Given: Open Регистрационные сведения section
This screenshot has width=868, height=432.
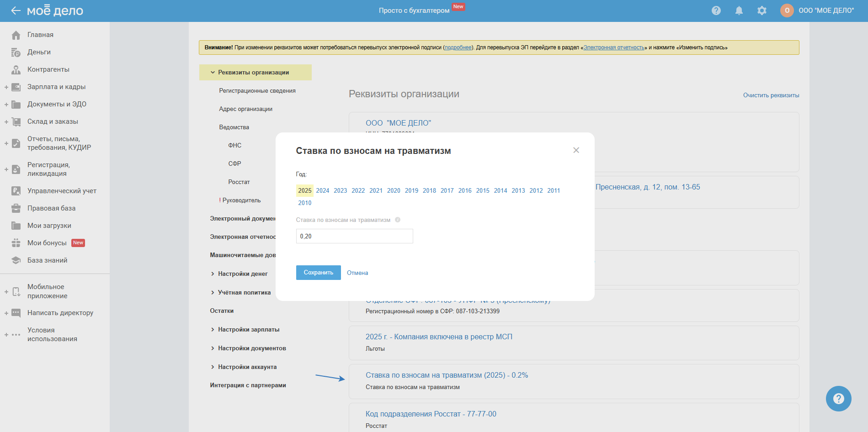Looking at the screenshot, I should pyautogui.click(x=257, y=91).
